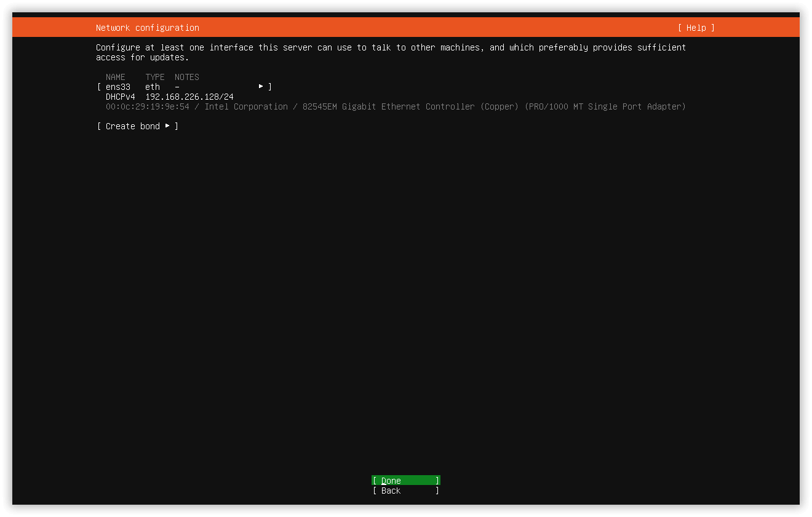Open the Help menu
This screenshot has width=812, height=517.
[696, 28]
